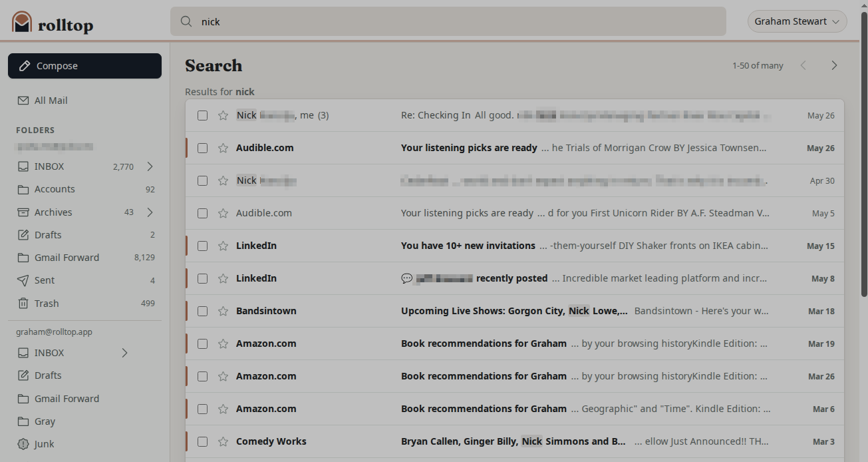Open the Accounts folder
Screen dimensions: 868x462
click(x=84, y=189)
